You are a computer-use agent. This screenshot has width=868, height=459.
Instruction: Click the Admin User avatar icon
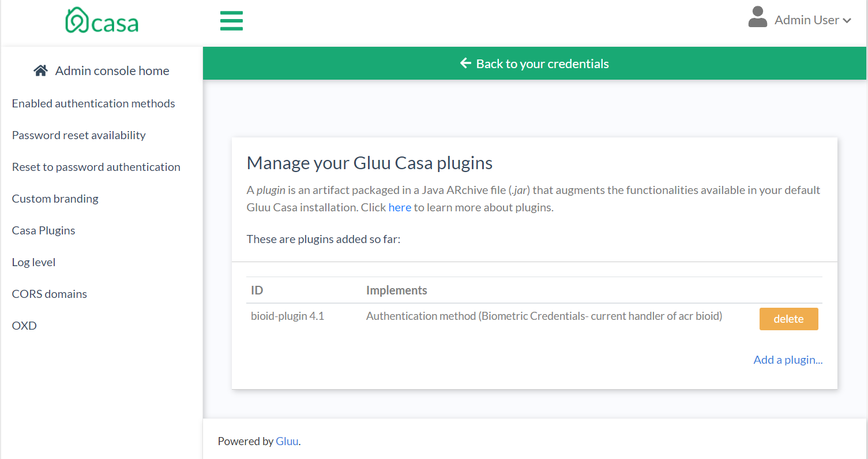[x=758, y=17]
